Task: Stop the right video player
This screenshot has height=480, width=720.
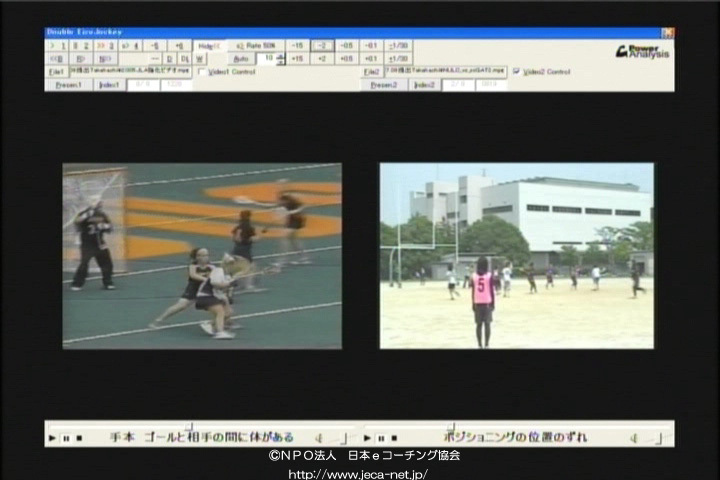Action: coord(394,438)
